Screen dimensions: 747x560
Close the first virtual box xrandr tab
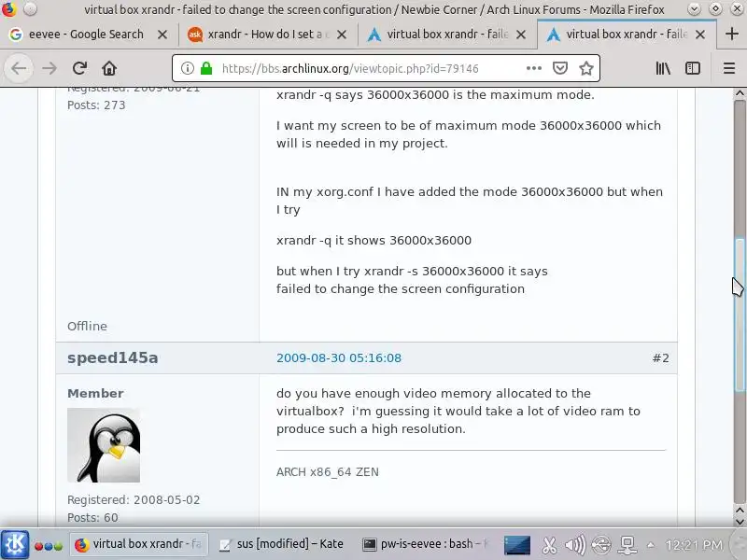pyautogui.click(x=521, y=35)
